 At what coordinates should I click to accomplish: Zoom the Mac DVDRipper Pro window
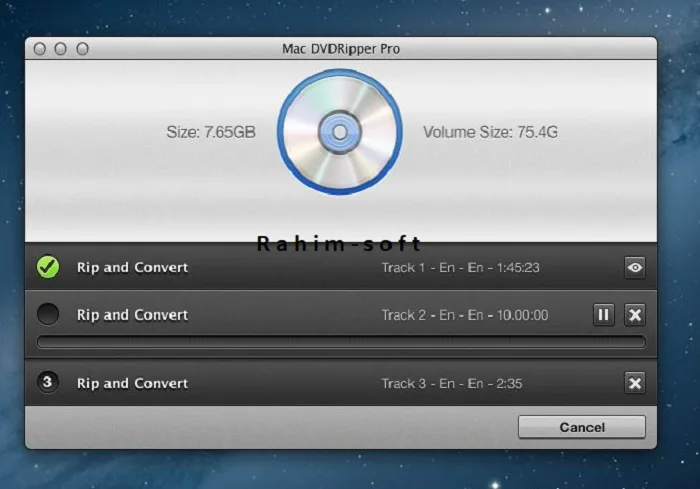[82, 49]
